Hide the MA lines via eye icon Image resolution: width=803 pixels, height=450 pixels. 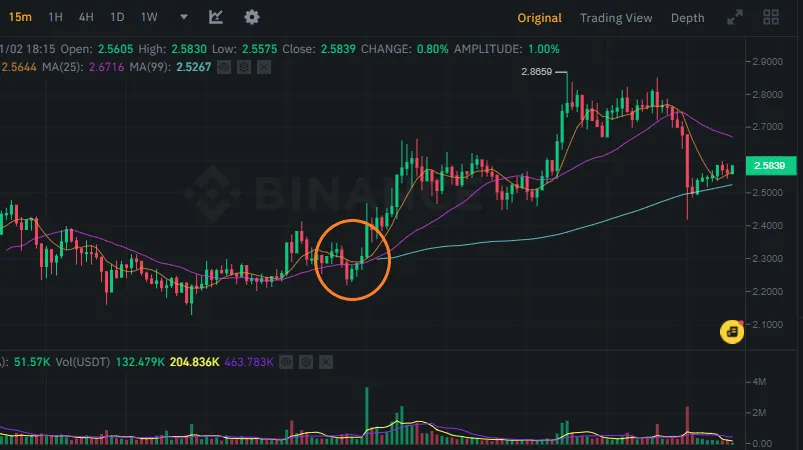click(224, 67)
